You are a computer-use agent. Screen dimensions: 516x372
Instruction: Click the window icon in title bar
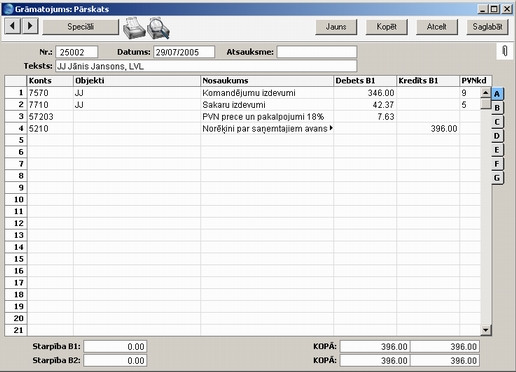[x=8, y=9]
